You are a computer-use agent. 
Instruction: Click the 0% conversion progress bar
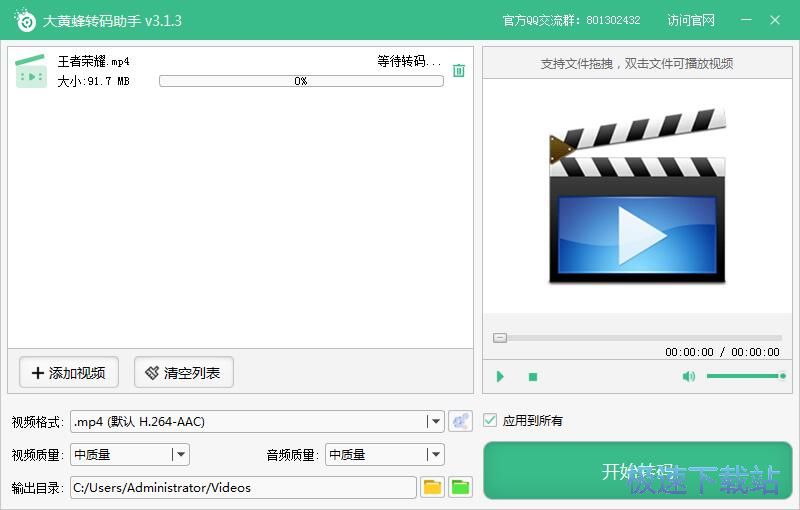301,81
